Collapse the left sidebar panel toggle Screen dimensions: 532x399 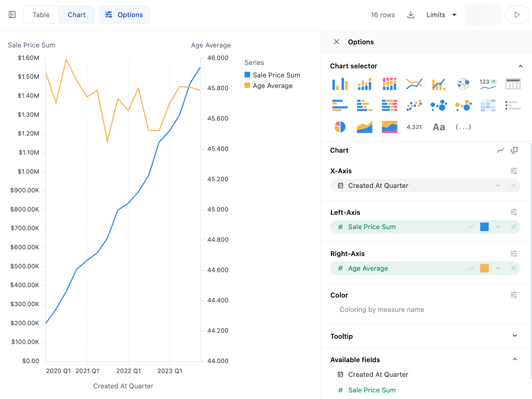[x=12, y=15]
